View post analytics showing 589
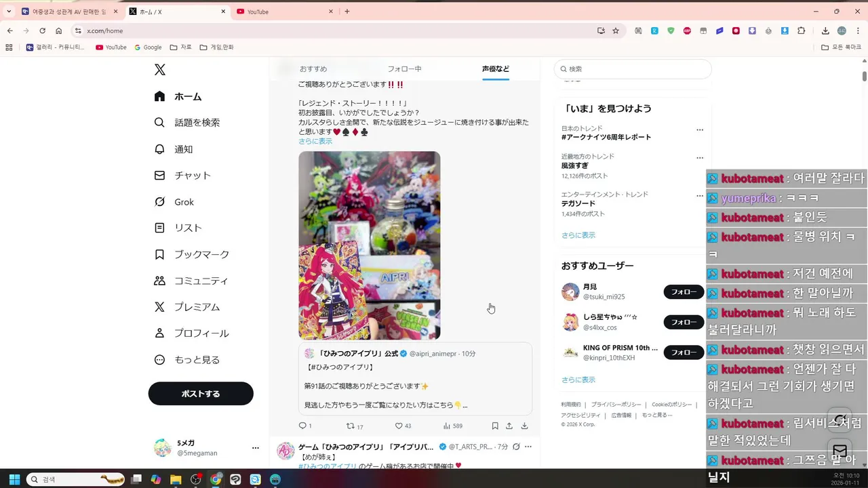868x488 pixels. (452, 426)
